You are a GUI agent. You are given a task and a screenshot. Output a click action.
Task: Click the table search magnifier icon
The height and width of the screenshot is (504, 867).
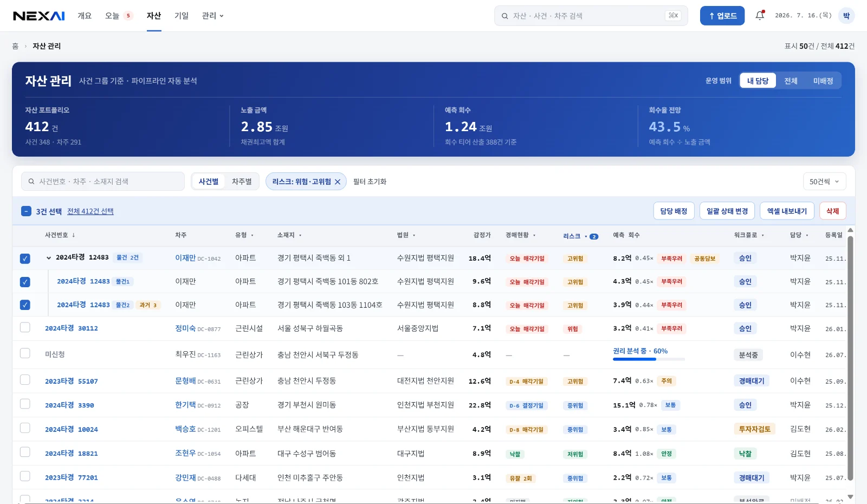pyautogui.click(x=31, y=182)
